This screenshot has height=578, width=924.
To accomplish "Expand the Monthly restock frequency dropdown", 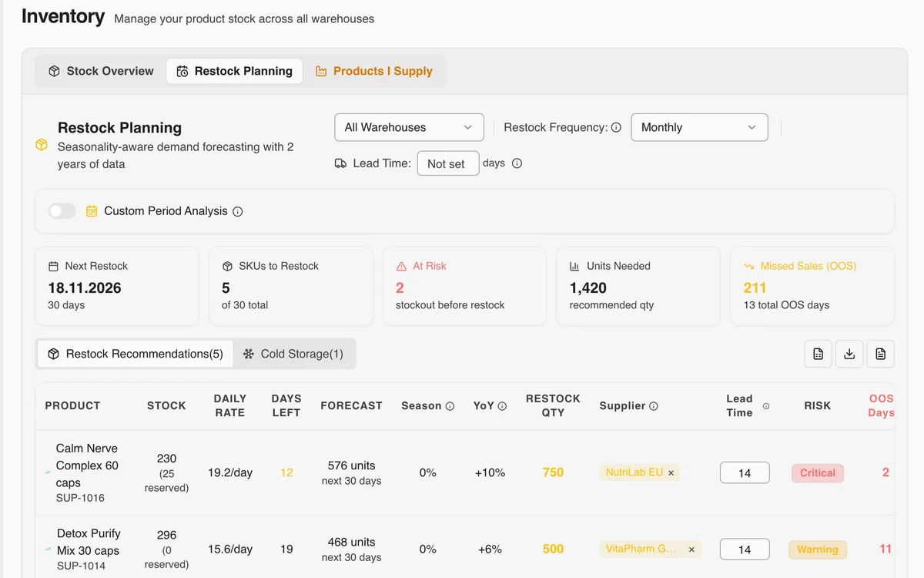I will (x=699, y=127).
